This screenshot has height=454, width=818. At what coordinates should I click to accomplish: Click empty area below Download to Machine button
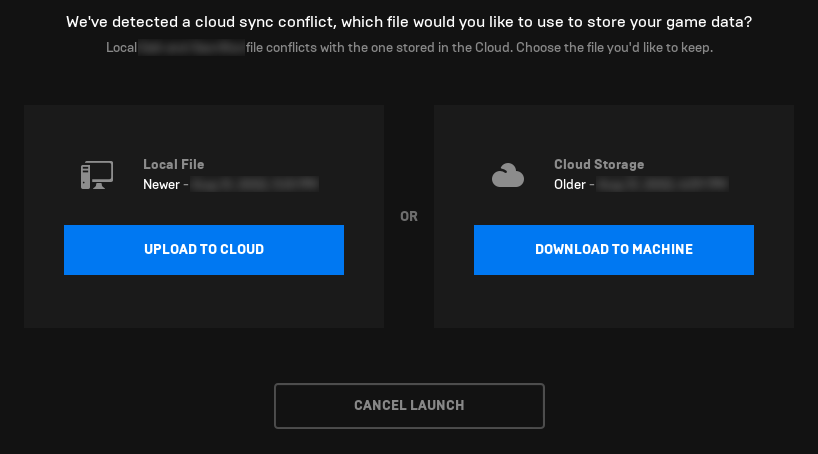(613, 301)
